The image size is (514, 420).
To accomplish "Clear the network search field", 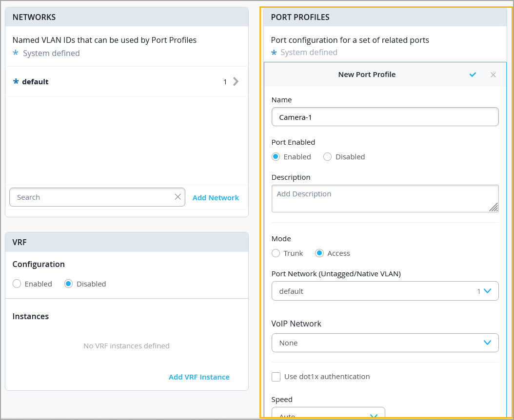I will [178, 197].
